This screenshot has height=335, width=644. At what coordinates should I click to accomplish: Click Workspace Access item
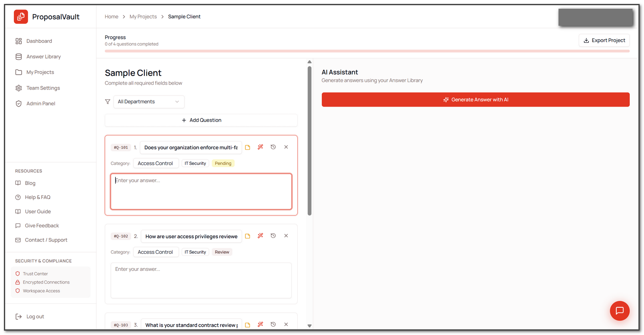(42, 291)
